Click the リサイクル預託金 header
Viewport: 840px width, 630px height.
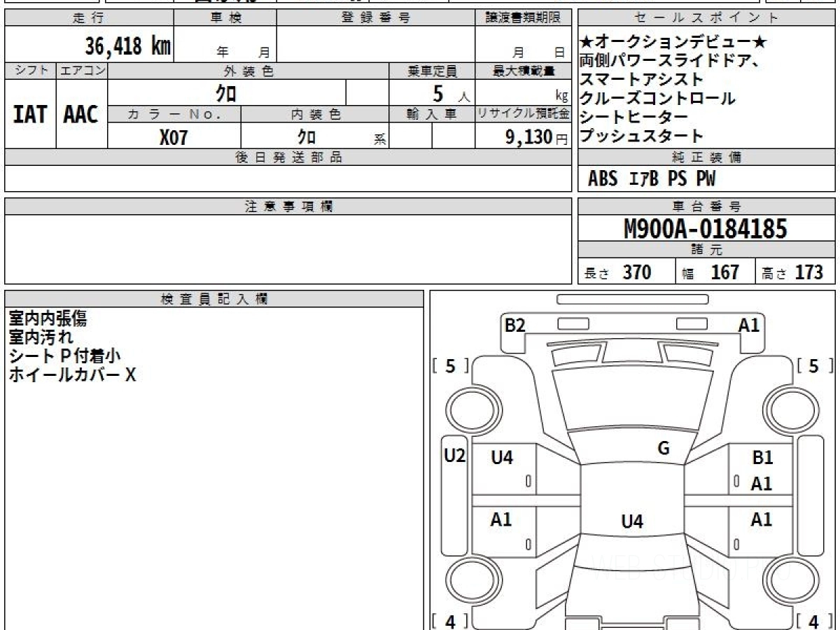coord(523,115)
